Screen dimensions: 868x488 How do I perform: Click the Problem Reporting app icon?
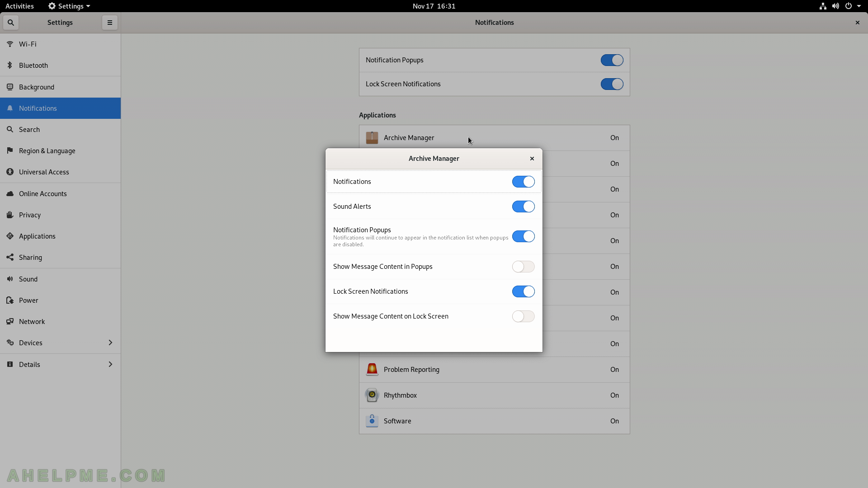[x=372, y=370]
